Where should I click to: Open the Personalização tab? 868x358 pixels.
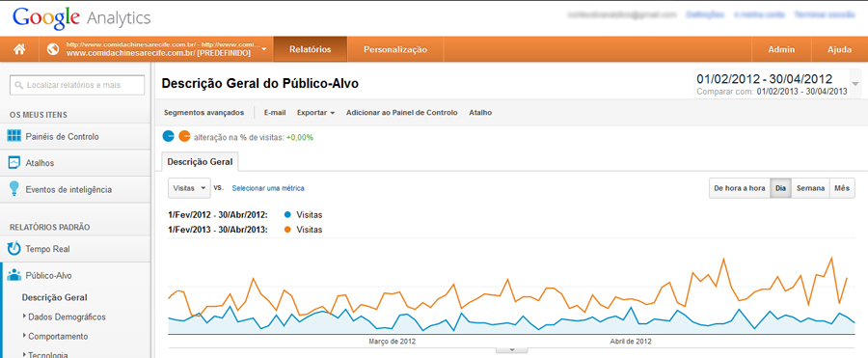click(x=395, y=49)
